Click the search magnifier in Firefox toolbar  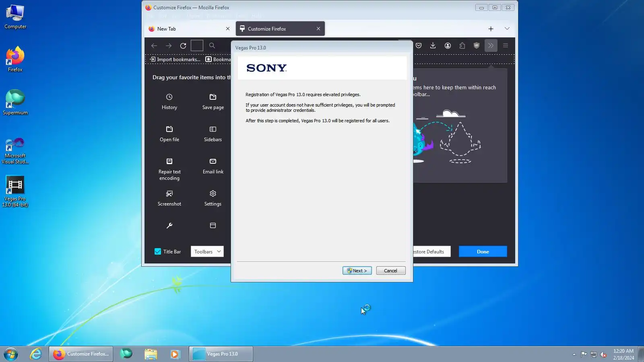pyautogui.click(x=212, y=45)
